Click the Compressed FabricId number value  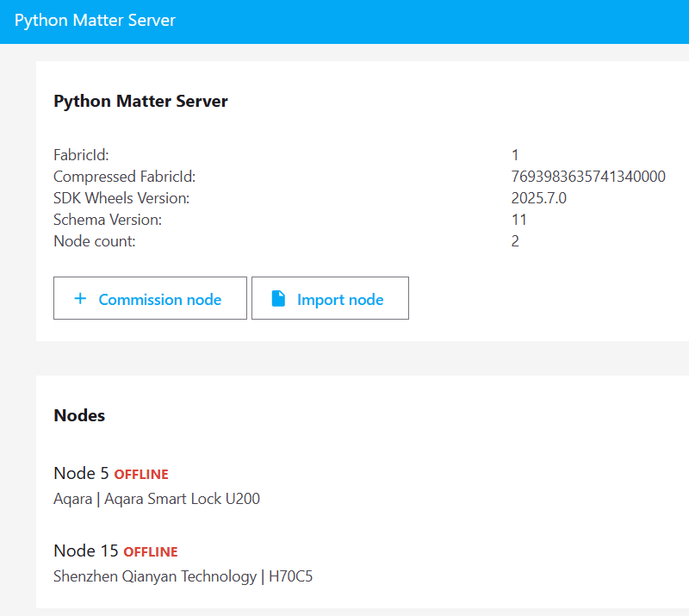point(588,177)
